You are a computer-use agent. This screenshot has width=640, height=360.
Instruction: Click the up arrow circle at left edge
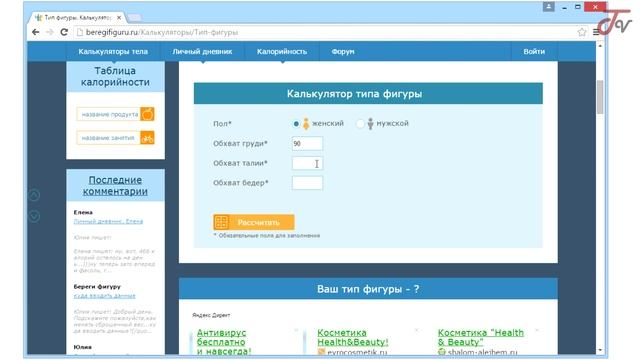(x=34, y=196)
